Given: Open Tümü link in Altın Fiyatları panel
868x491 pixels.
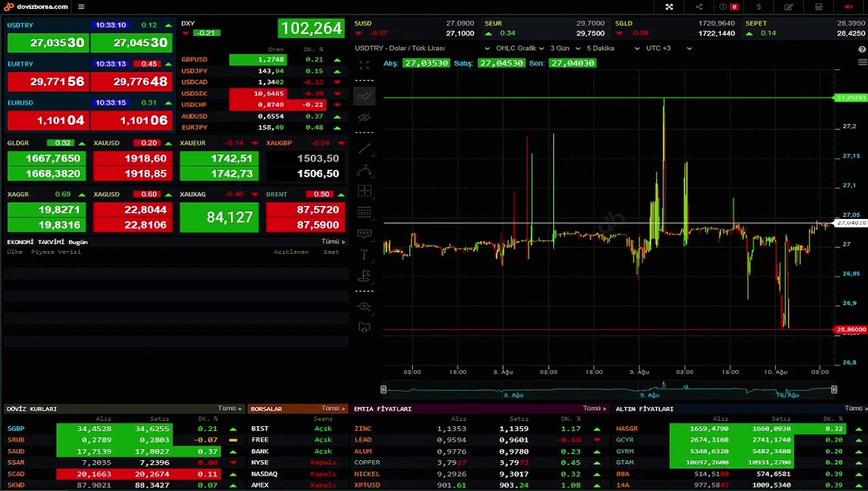Looking at the screenshot, I should 856,408.
